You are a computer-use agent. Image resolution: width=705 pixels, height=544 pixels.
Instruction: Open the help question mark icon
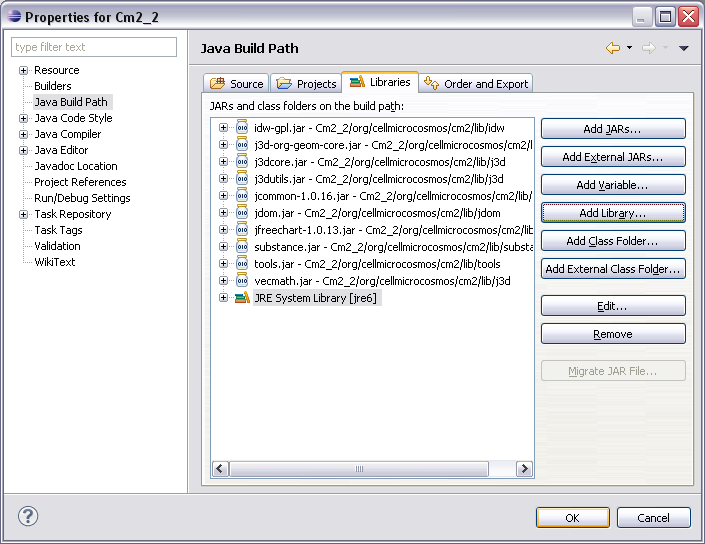click(x=28, y=516)
